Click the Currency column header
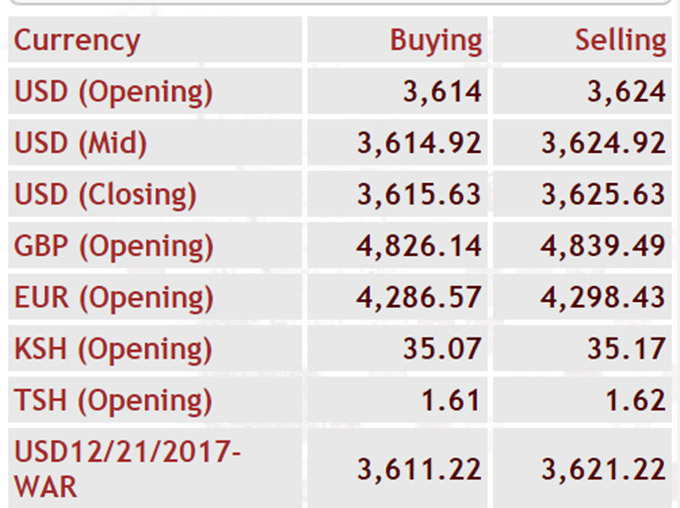This screenshot has width=680, height=508. [77, 41]
